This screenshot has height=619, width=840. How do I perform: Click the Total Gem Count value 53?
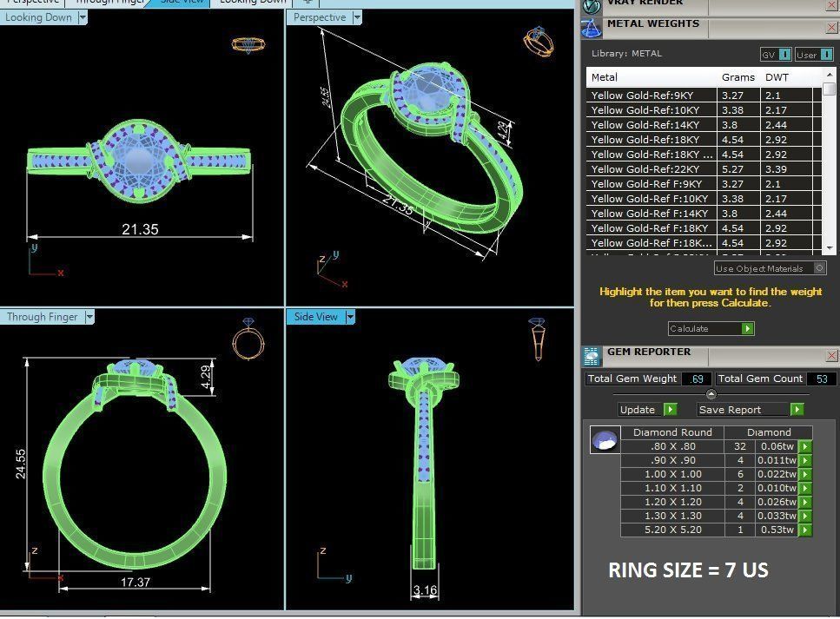click(822, 379)
